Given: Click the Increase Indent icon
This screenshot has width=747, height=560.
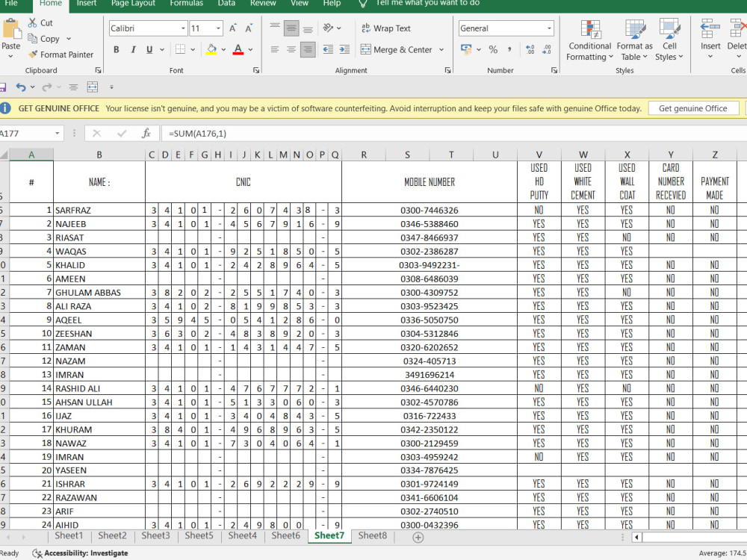Looking at the screenshot, I should (344, 49).
